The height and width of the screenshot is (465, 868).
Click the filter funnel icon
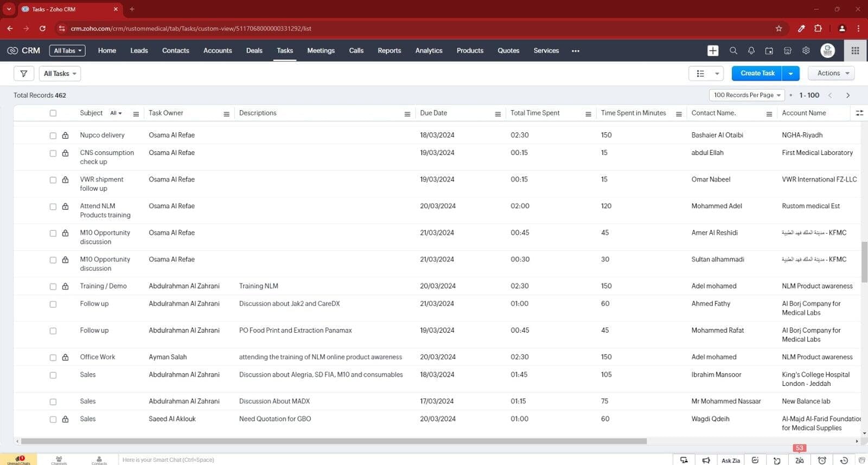24,73
